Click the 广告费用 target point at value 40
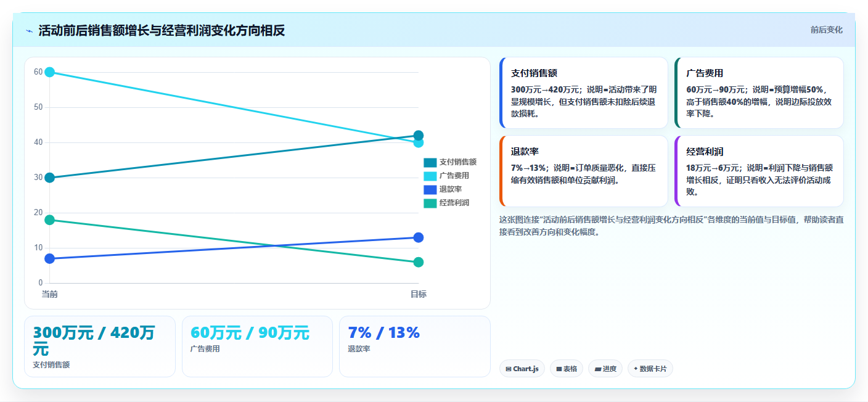868x402 pixels. (419, 143)
